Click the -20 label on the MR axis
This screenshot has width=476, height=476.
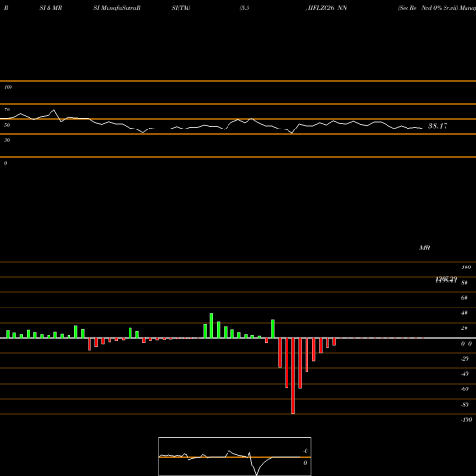[465, 359]
